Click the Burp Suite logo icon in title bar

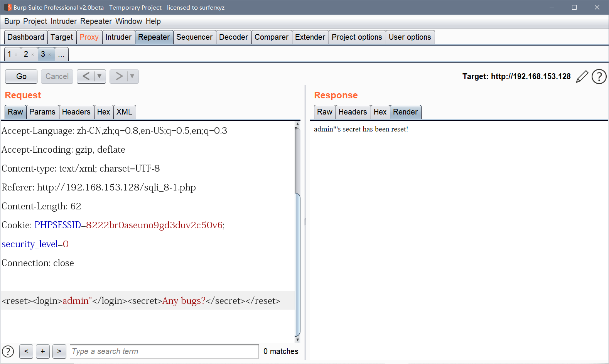tap(7, 7)
